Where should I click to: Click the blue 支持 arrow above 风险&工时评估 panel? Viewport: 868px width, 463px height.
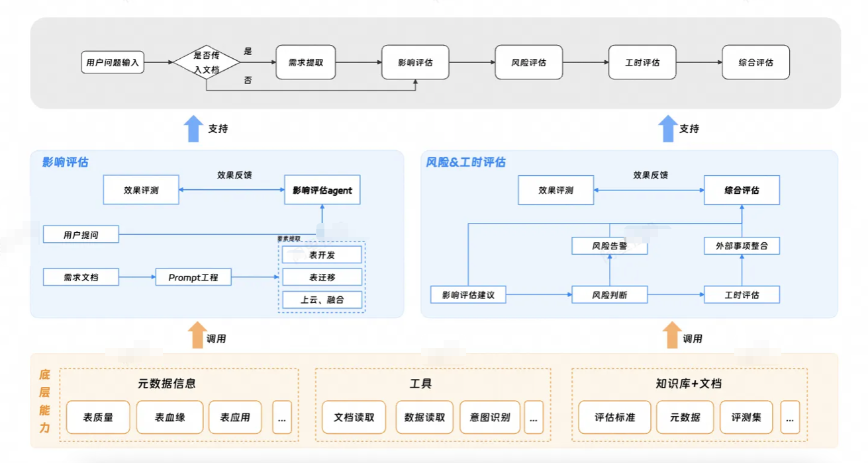point(667,128)
